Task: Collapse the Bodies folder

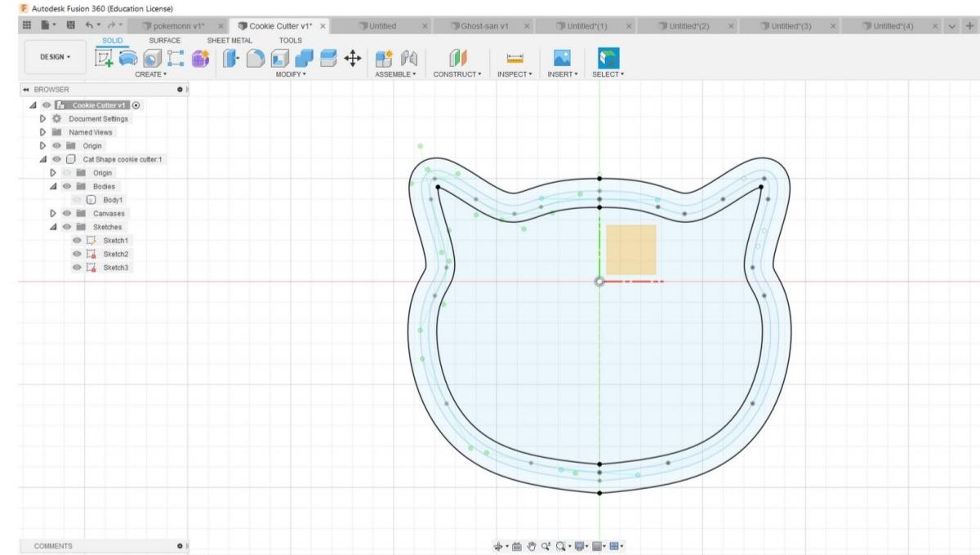Action: pos(53,186)
